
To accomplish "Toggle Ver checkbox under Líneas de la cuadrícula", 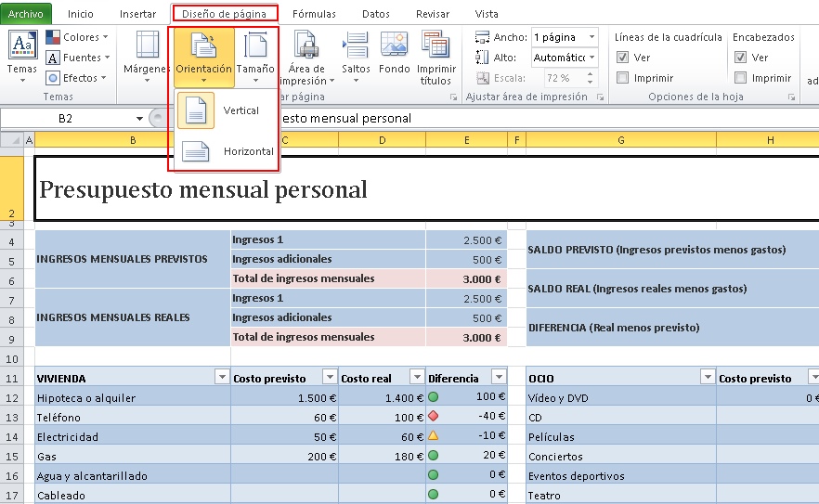I will pyautogui.click(x=623, y=58).
